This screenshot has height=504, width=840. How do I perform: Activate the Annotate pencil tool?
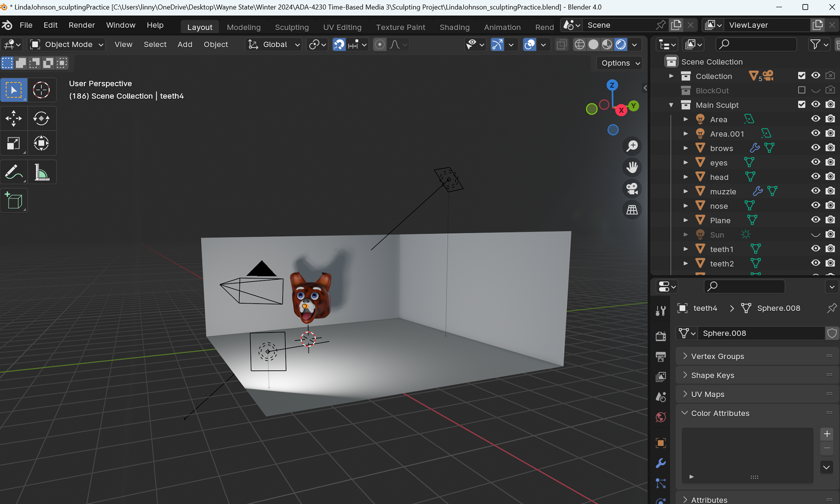coord(14,172)
